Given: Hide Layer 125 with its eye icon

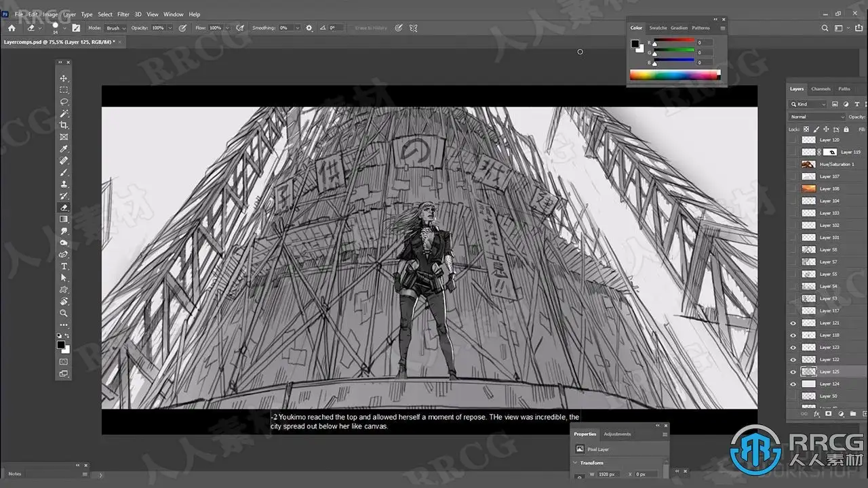Looking at the screenshot, I should [x=793, y=372].
